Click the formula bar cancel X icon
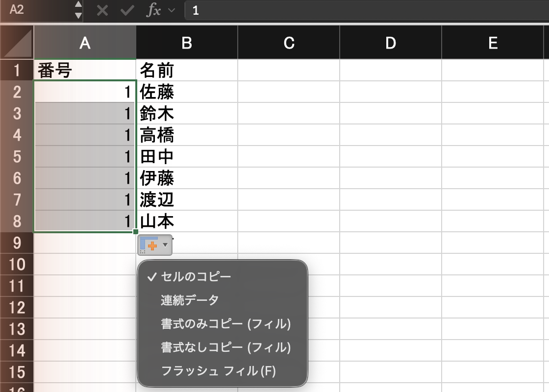549x392 pixels. click(102, 10)
